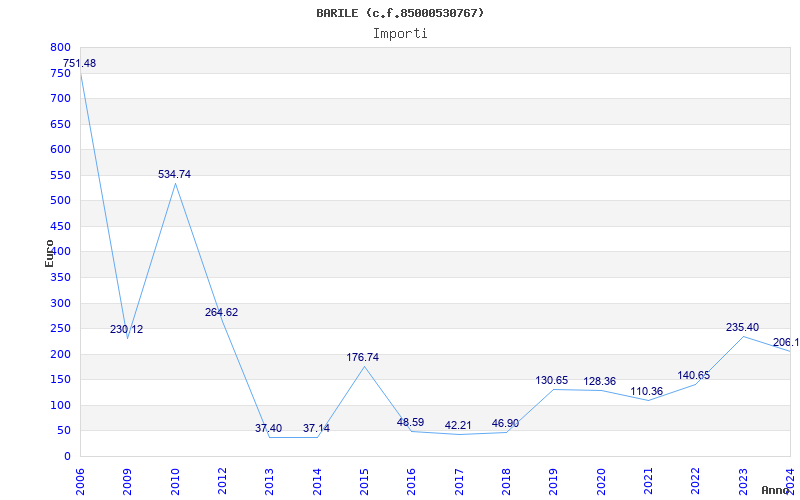
Task: Click the Importi subtitle
Action: [x=400, y=34]
